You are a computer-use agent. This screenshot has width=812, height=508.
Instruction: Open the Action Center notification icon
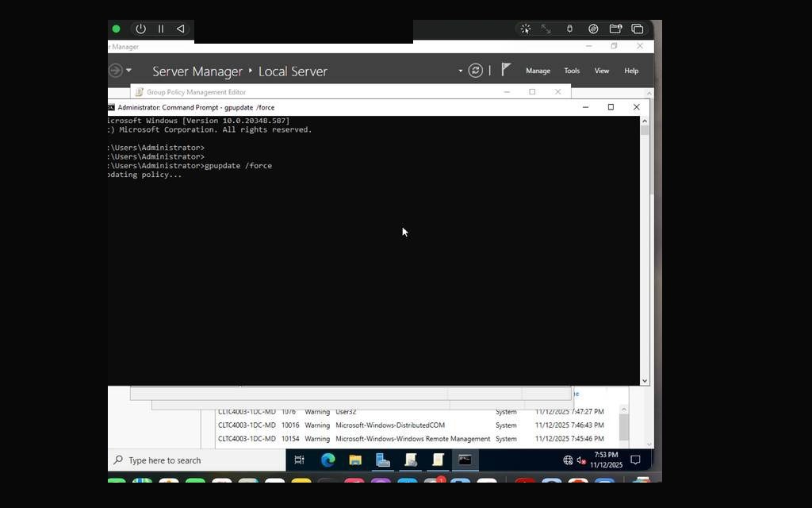[635, 460]
